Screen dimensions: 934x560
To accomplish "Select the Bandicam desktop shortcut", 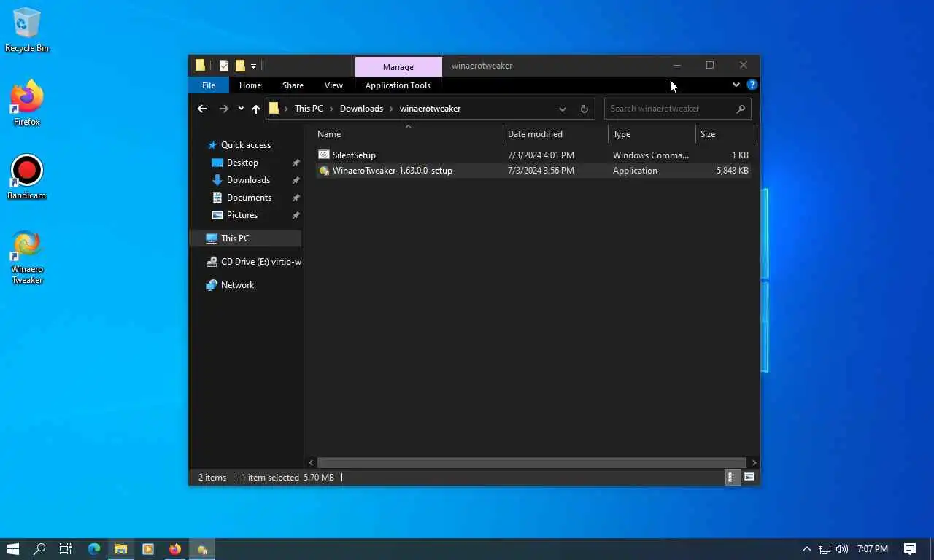I will tap(27, 177).
